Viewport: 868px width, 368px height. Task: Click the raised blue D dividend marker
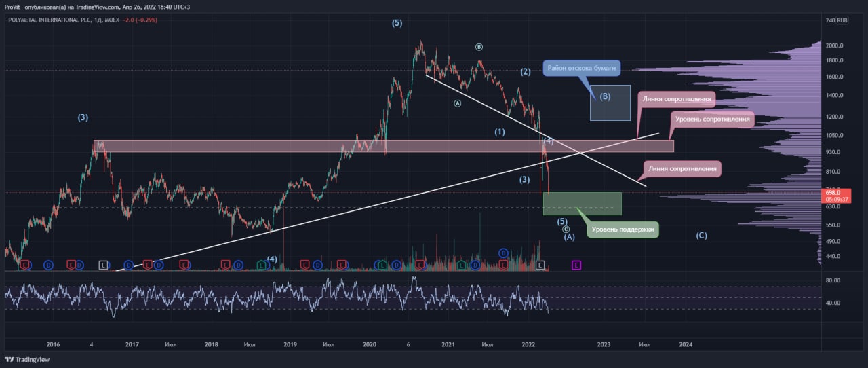click(x=503, y=253)
